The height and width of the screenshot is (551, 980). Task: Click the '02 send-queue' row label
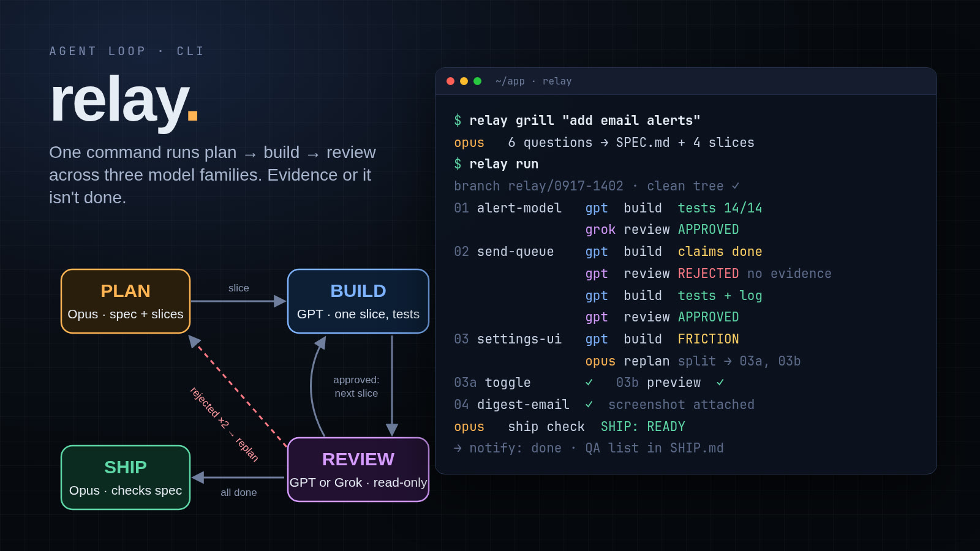tap(504, 252)
